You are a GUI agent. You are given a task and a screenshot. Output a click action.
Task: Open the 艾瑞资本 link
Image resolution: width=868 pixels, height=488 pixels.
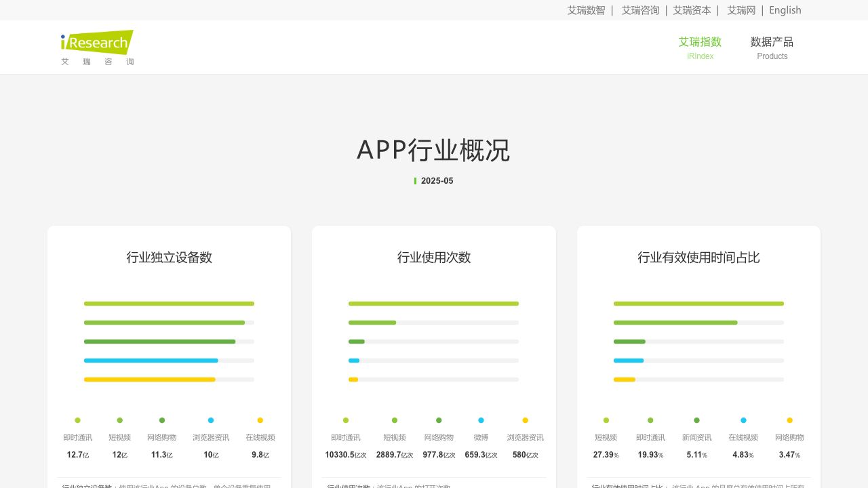[692, 10]
